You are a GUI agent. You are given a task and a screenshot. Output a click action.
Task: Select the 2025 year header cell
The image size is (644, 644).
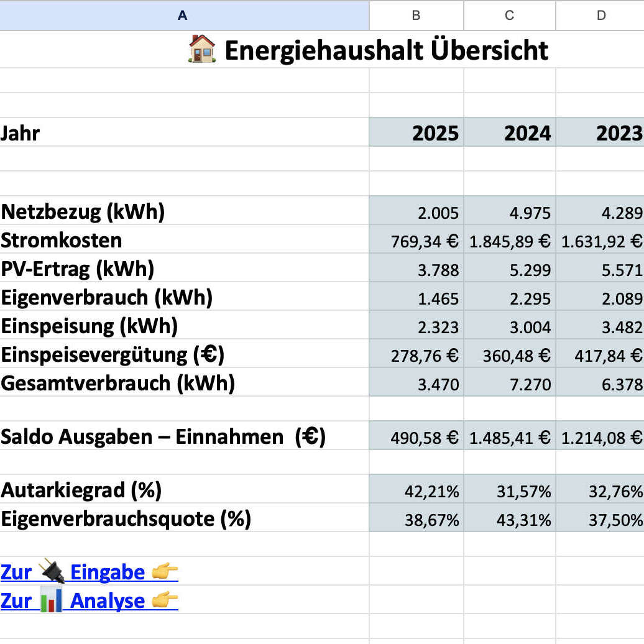[416, 132]
